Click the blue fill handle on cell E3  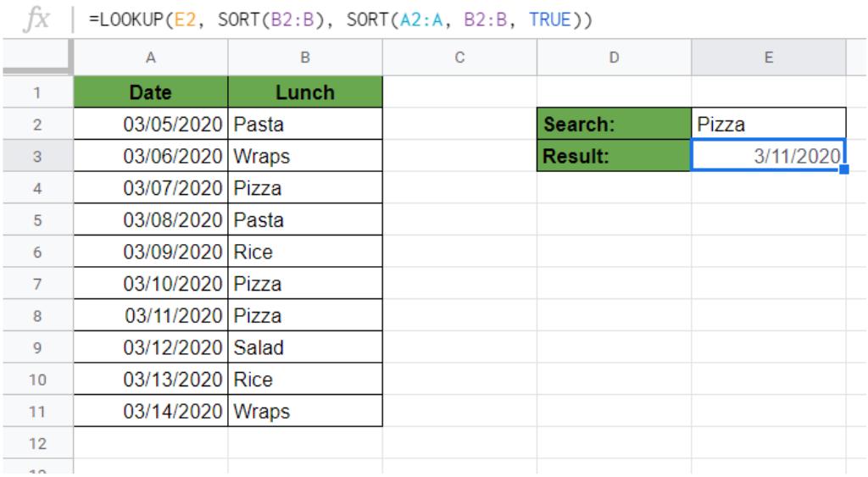pyautogui.click(x=844, y=171)
